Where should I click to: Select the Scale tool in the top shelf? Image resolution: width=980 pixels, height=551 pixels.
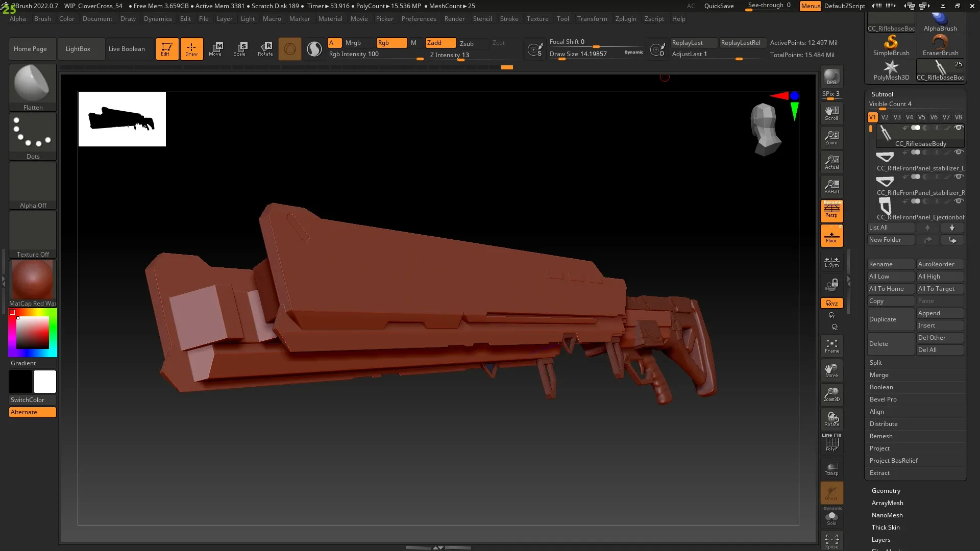[x=240, y=48]
